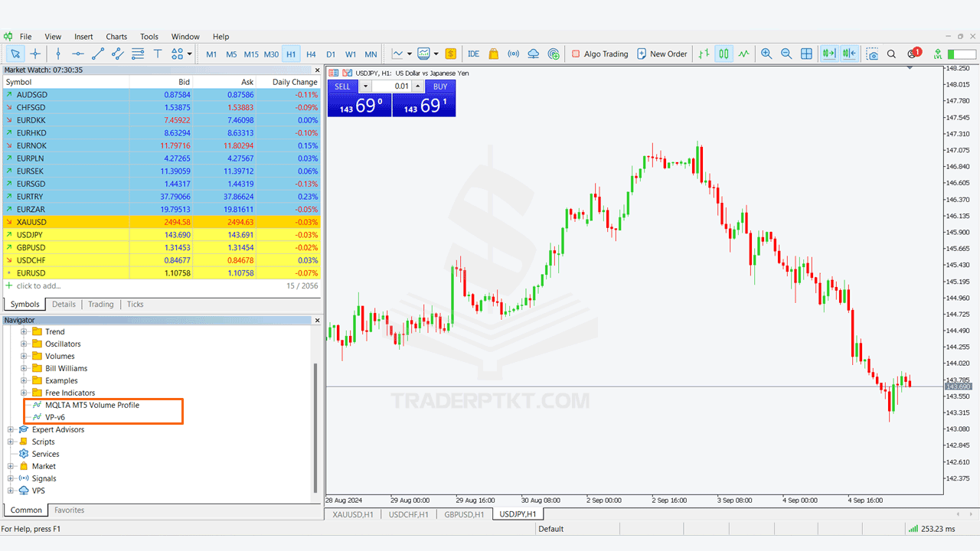Select the text label tool
Screen dimensions: 980x551
(x=158, y=54)
